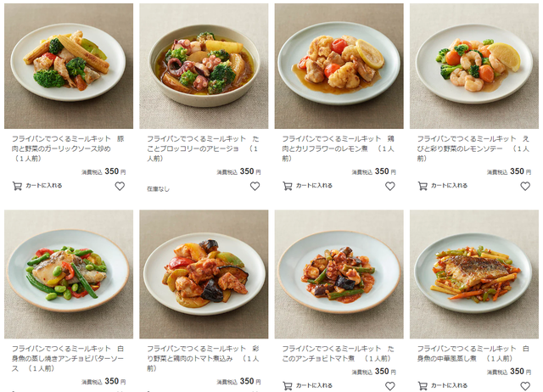Click cart icon for chicken cauliflower lemon kit
543x392 pixels.
(x=288, y=186)
